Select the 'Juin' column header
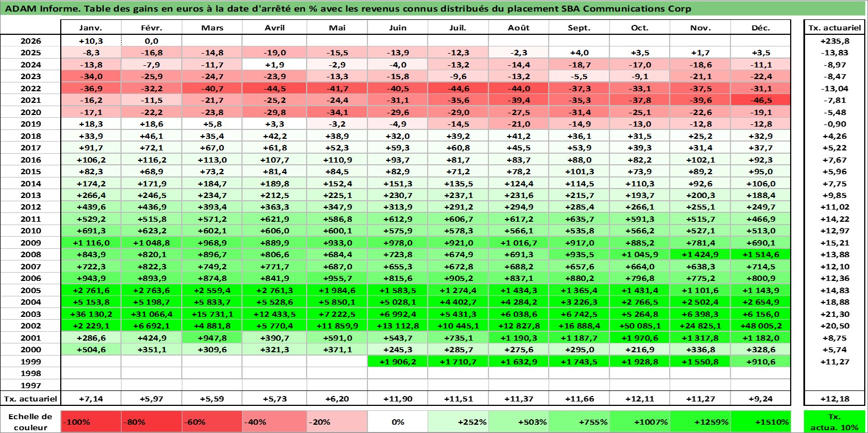This screenshot has height=433, width=868. click(x=398, y=28)
